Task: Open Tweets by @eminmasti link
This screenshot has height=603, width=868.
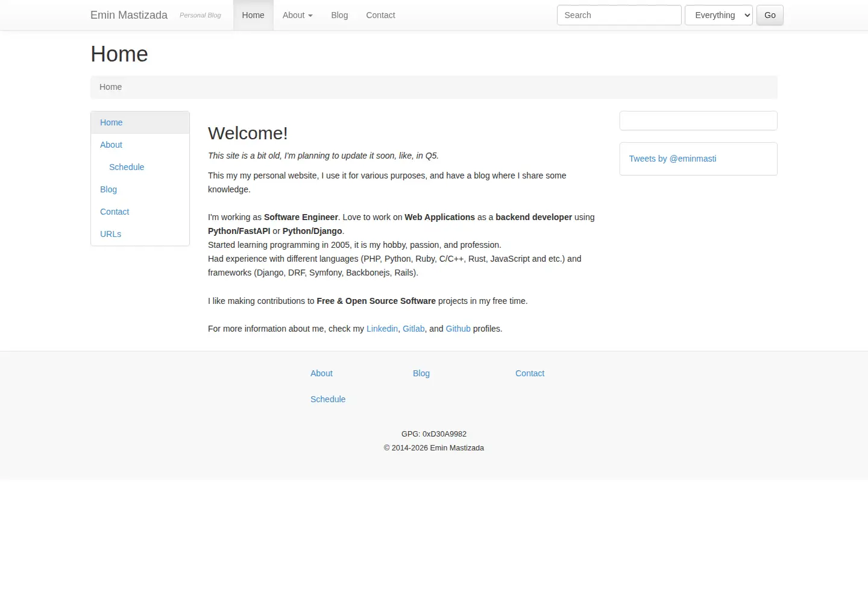Action: [x=673, y=159]
